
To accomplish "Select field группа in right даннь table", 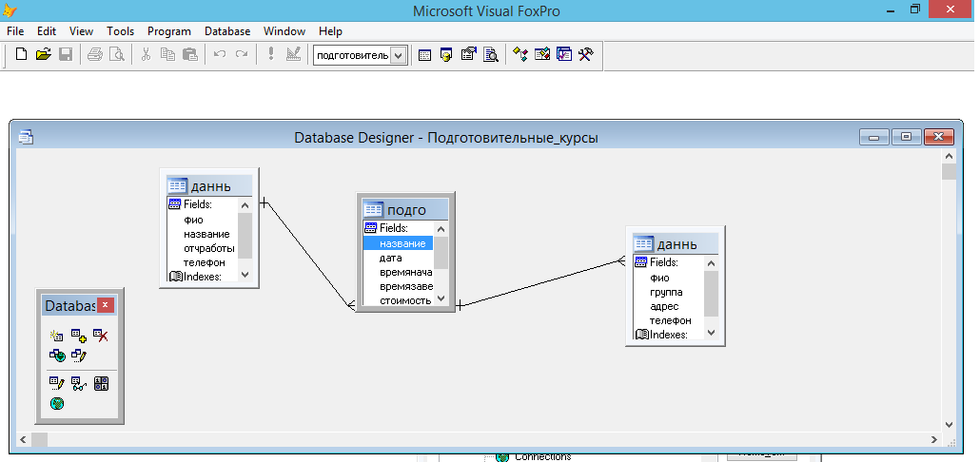I will point(666,292).
